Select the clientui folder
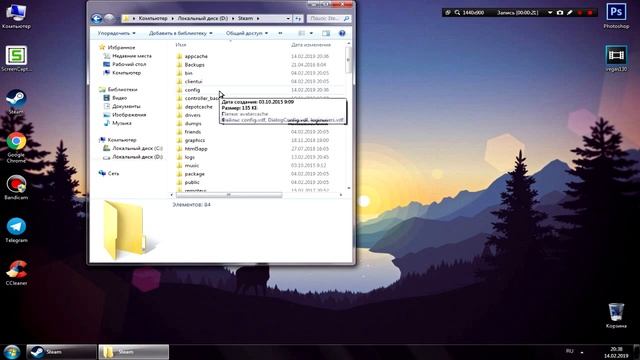Viewport: 640px width, 360px height. coord(193,81)
